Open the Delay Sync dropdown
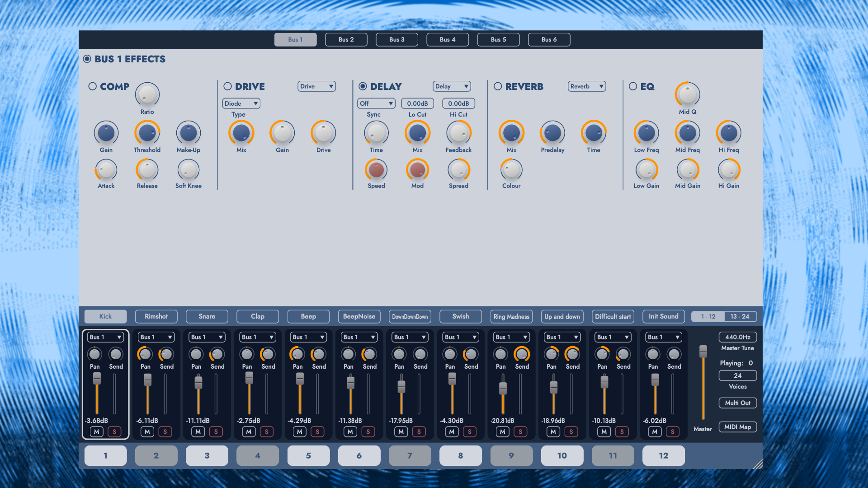The image size is (868, 488). [x=376, y=103]
